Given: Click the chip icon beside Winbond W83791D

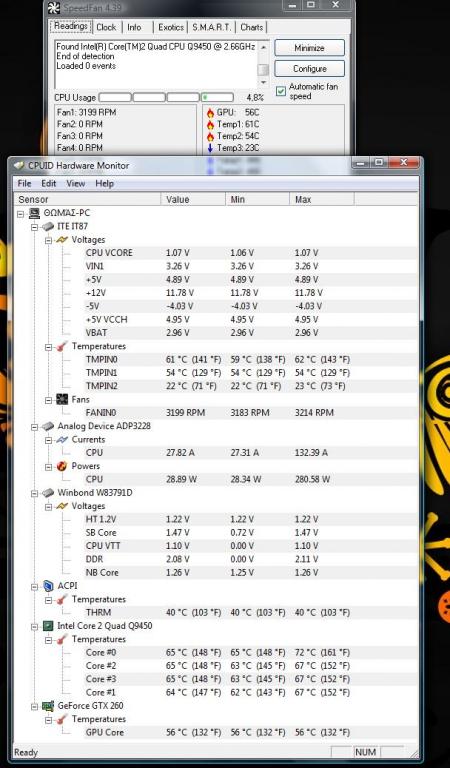Looking at the screenshot, I should pyautogui.click(x=48, y=493).
